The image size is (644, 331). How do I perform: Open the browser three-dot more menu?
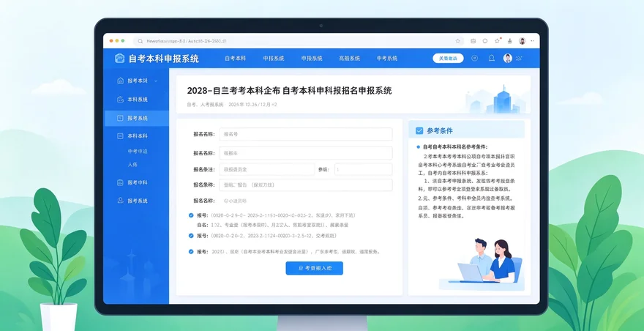(x=533, y=41)
